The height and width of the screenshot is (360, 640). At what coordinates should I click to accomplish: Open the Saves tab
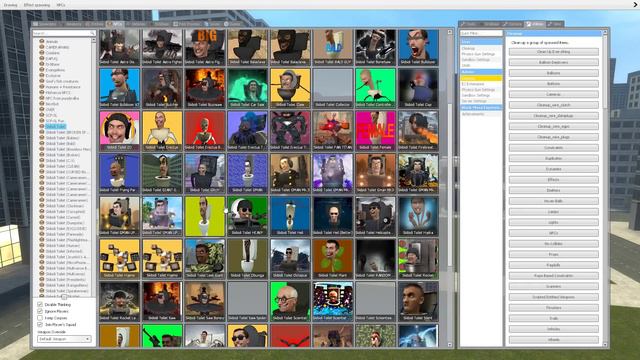click(232, 24)
